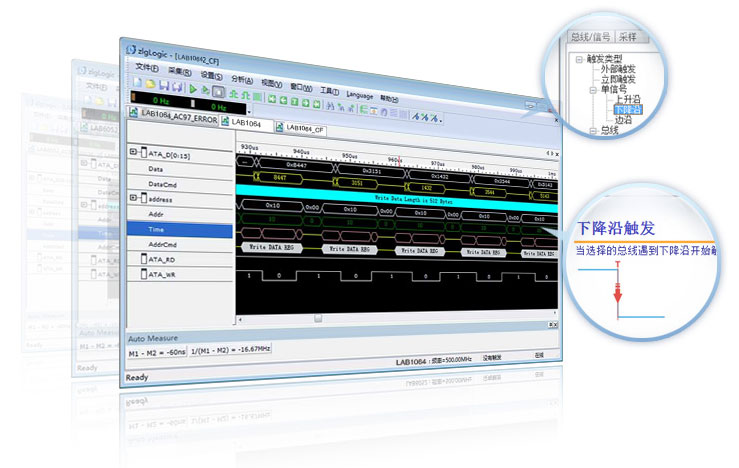The image size is (739, 468).
Task: Open the 窗口(W) menu
Action: pyautogui.click(x=301, y=87)
